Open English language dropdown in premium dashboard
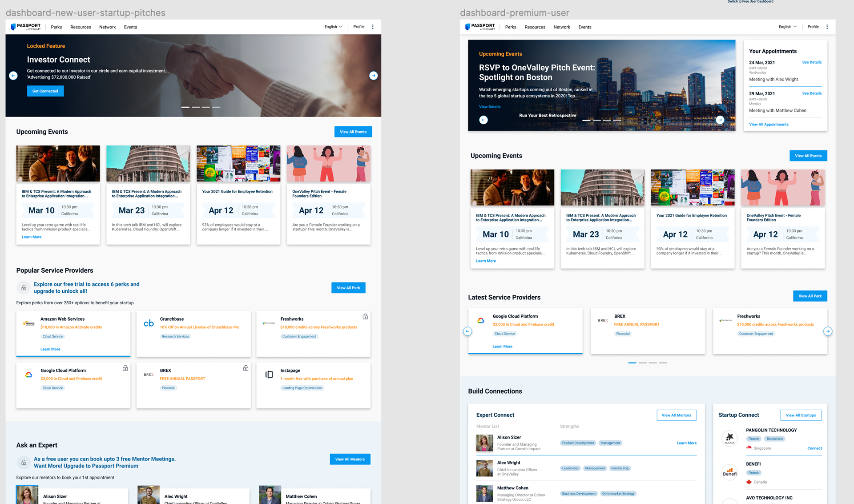 pyautogui.click(x=788, y=27)
